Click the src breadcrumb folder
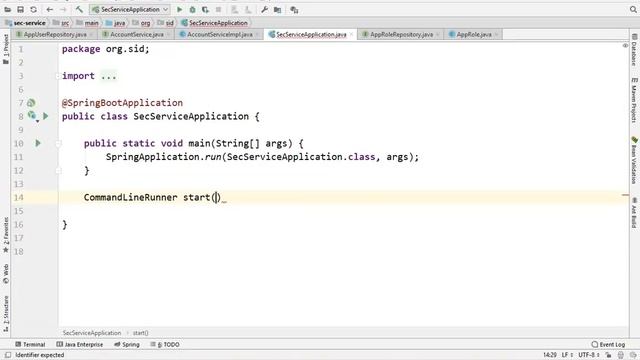The width and height of the screenshot is (640, 360). (x=61, y=23)
